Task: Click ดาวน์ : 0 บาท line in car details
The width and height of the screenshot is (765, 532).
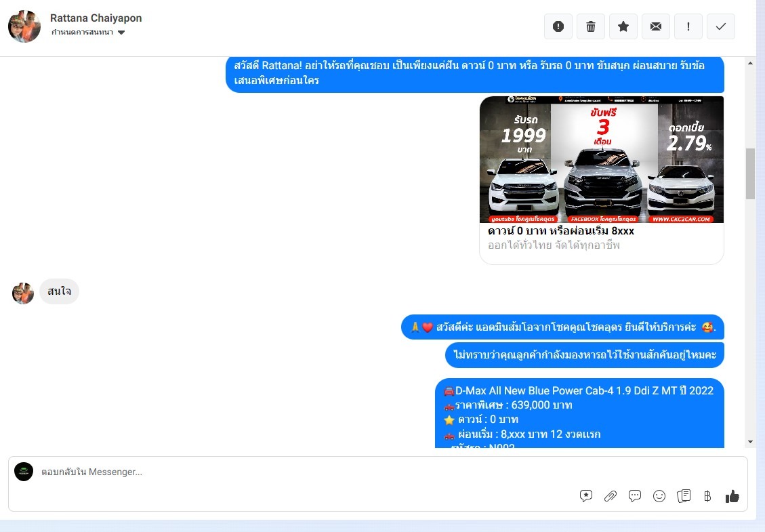Action: 481,420
